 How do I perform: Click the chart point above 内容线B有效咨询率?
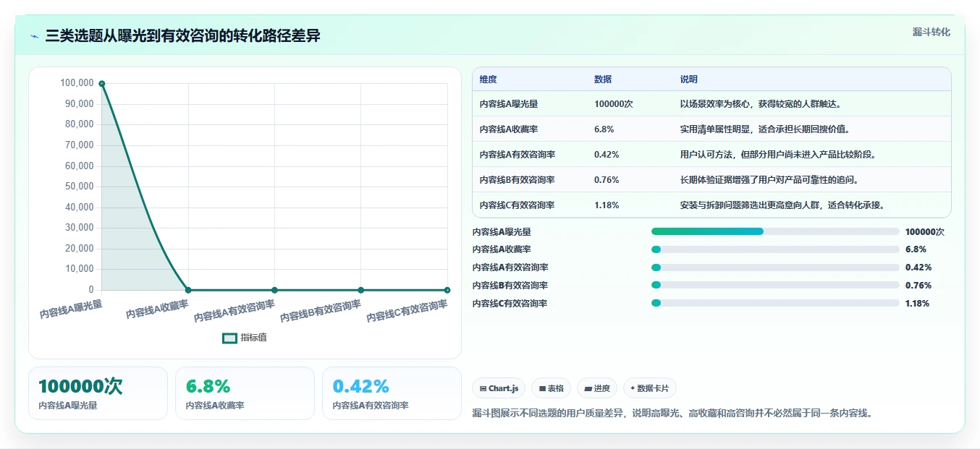360,290
